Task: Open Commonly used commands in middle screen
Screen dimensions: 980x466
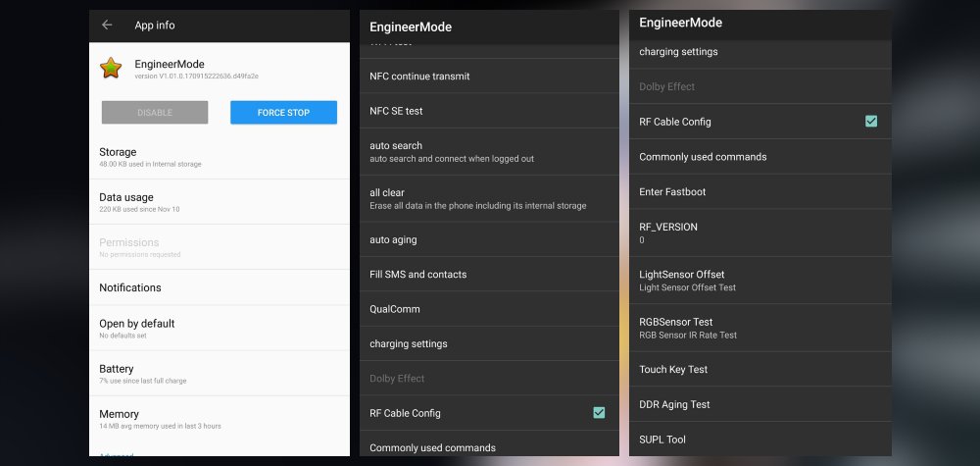Action: pyautogui.click(x=489, y=445)
